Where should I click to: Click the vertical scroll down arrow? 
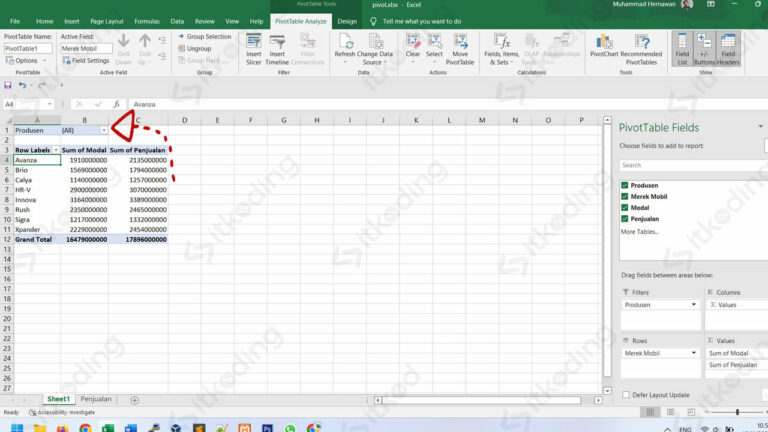click(x=607, y=391)
